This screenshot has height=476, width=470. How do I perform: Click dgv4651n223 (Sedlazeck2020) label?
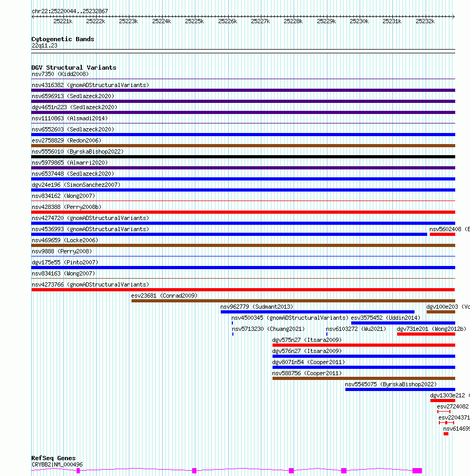coord(74,107)
